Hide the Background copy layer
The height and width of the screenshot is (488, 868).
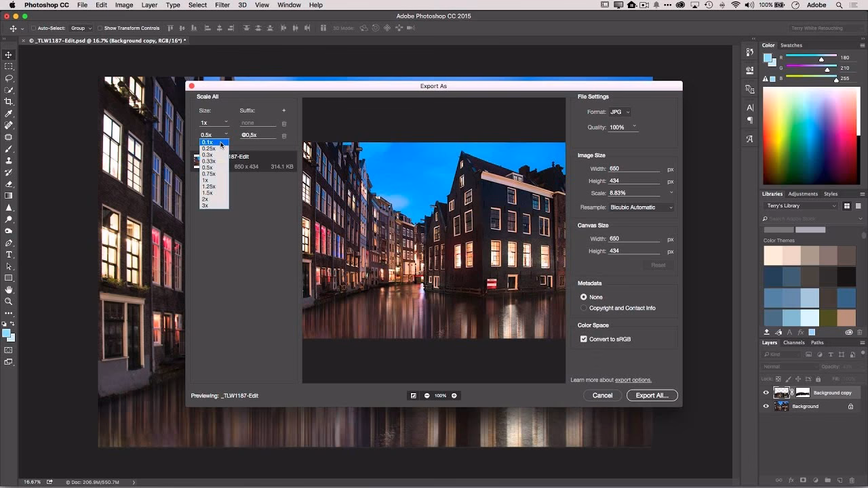(x=766, y=392)
